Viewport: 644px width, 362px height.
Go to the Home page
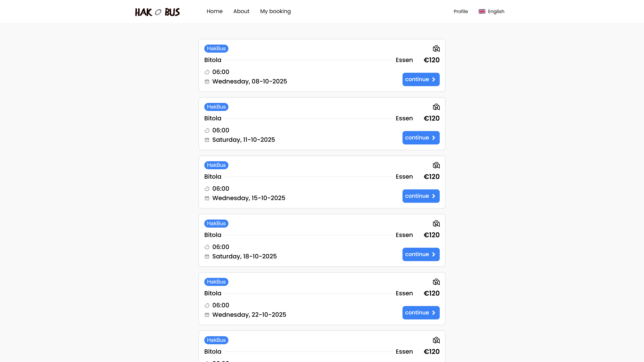tap(214, 11)
